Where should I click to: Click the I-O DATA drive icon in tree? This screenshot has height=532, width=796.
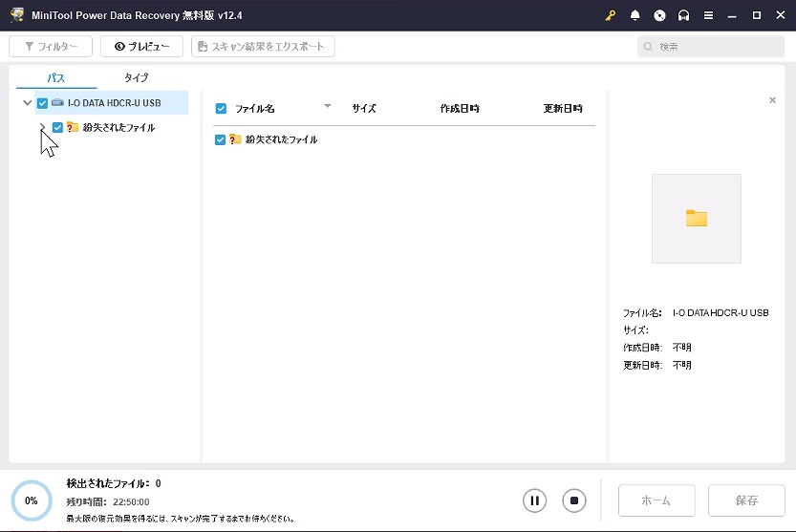[58, 102]
